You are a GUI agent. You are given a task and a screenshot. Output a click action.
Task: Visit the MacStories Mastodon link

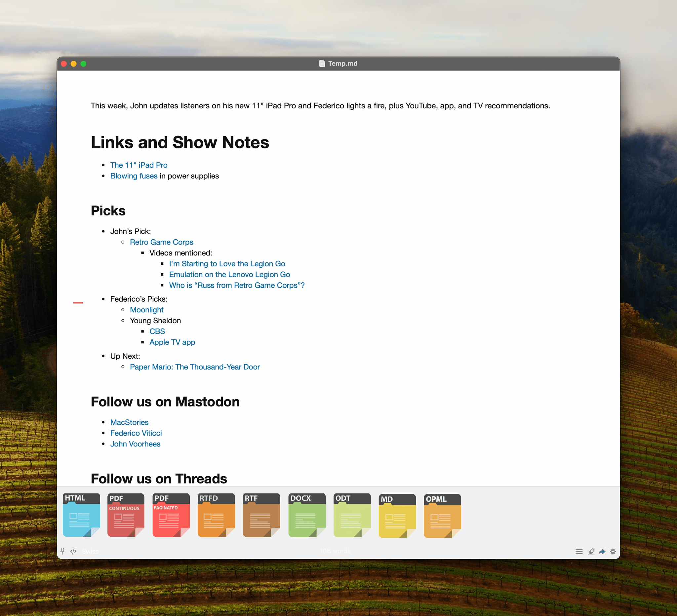pos(129,422)
